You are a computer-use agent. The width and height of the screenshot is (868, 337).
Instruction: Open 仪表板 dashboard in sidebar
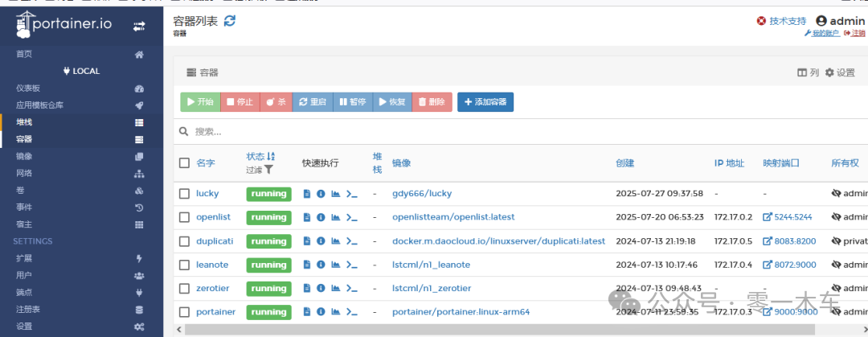point(81,88)
